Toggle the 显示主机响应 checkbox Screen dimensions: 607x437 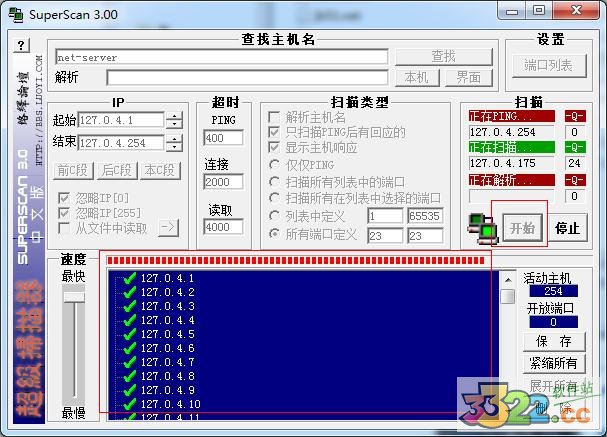(274, 147)
